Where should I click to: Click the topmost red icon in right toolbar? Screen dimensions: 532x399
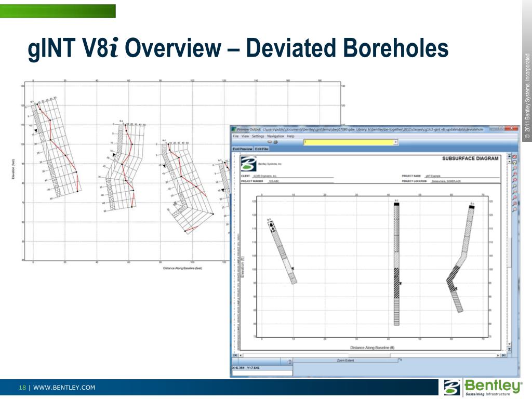pyautogui.click(x=514, y=156)
